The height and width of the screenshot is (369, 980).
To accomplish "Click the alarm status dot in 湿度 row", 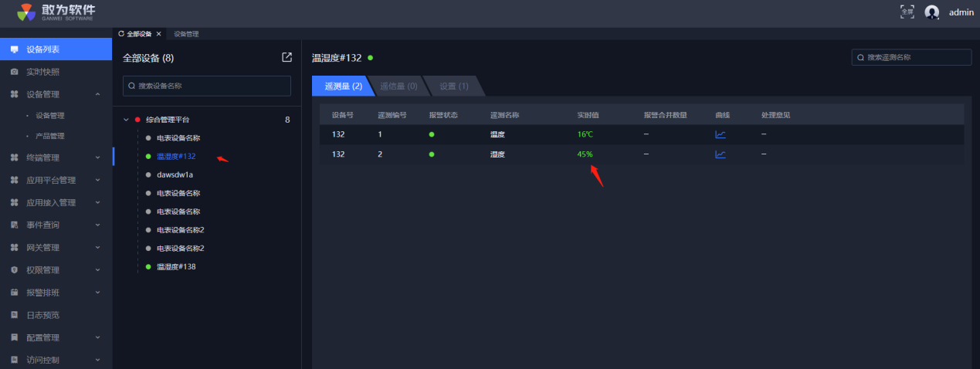I will tap(432, 154).
